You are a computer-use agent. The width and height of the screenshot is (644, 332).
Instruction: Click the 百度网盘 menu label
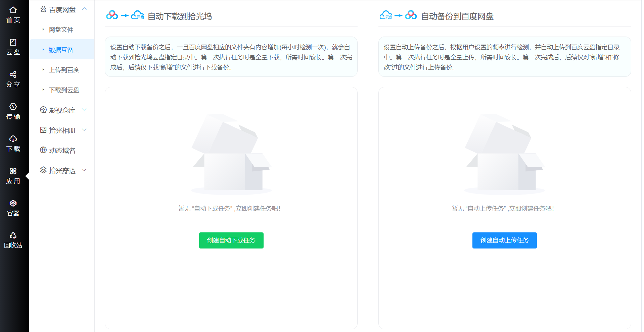(x=62, y=10)
